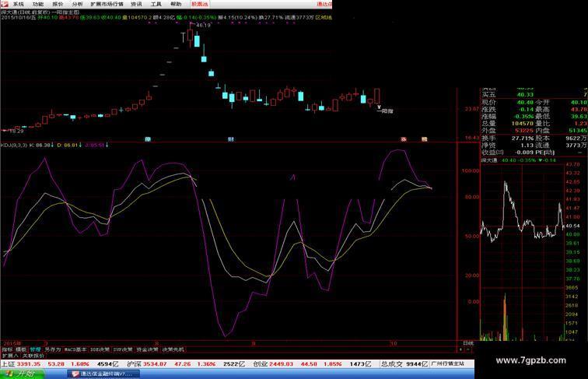
Task: Click the 日线 period label
Action: pos(468,343)
